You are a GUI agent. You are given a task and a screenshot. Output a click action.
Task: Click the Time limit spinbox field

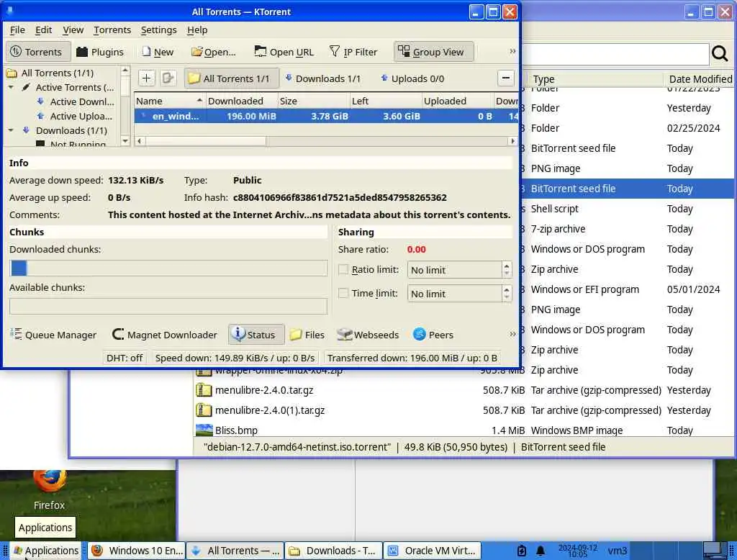(x=454, y=294)
